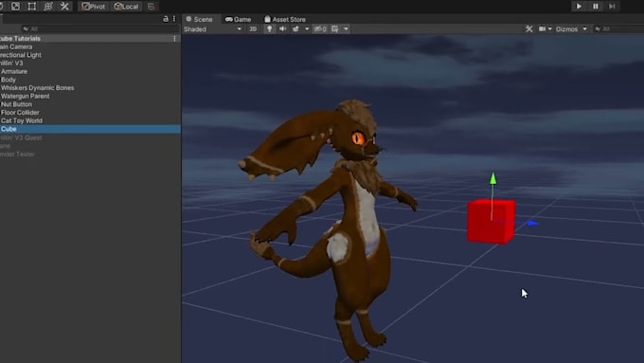This screenshot has height=363, width=644.
Task: Select Floor Collider object
Action: point(20,112)
